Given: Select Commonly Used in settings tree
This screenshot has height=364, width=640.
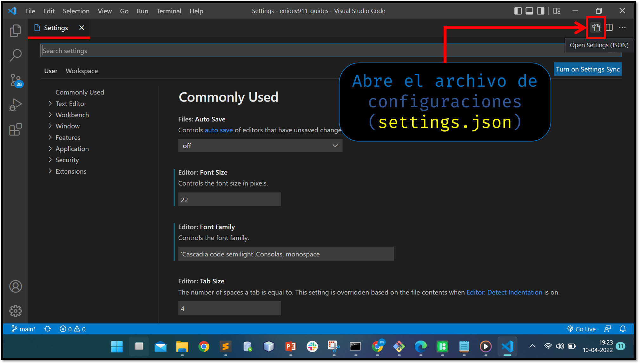Looking at the screenshot, I should 80,92.
